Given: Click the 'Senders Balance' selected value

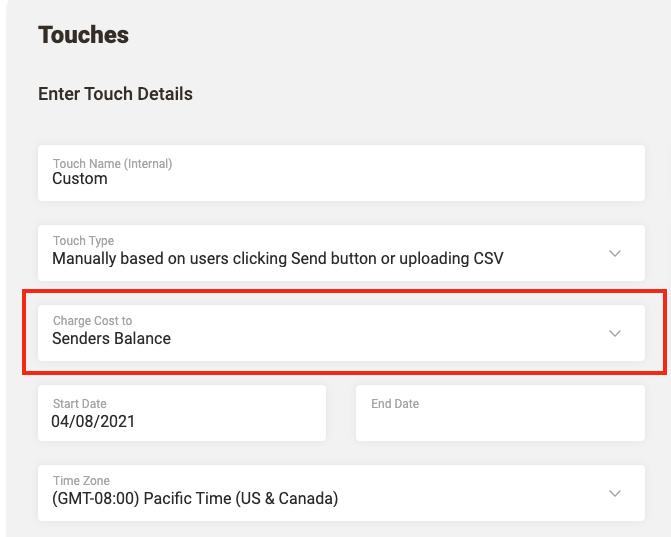Looking at the screenshot, I should click(x=111, y=339).
